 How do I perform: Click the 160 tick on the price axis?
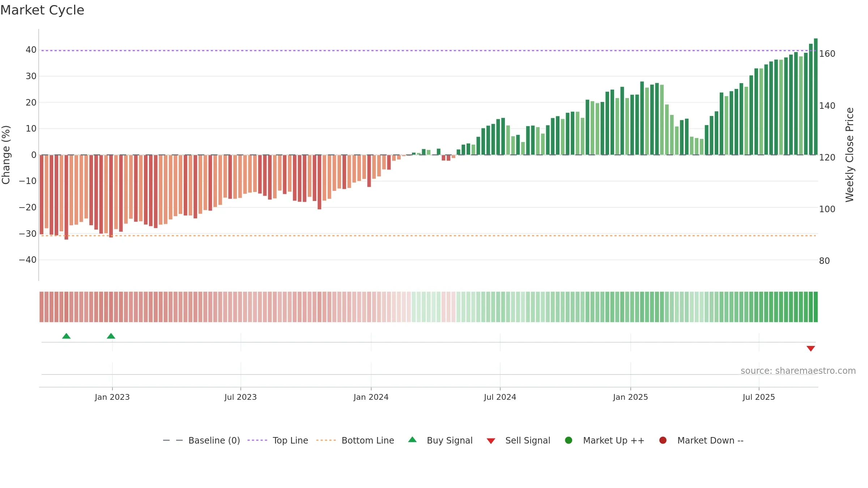point(827,54)
